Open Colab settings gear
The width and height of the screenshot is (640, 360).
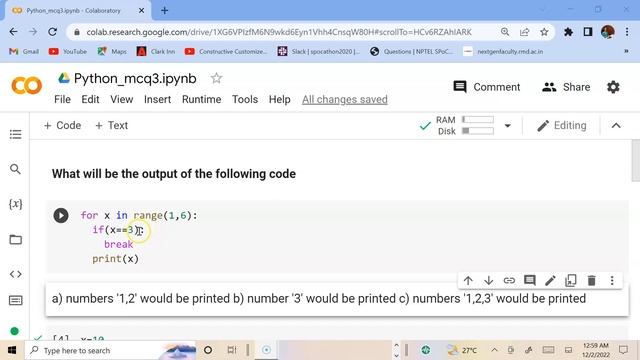[613, 87]
